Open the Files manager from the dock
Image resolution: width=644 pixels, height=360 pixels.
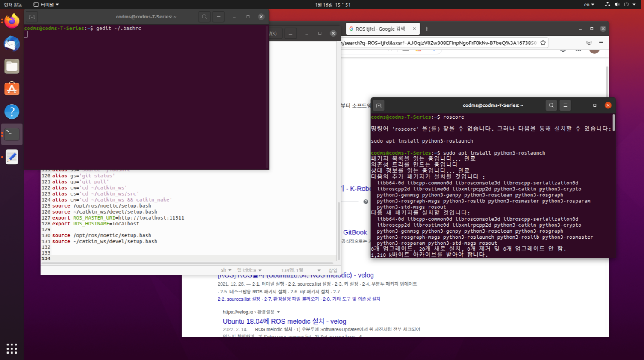point(12,66)
